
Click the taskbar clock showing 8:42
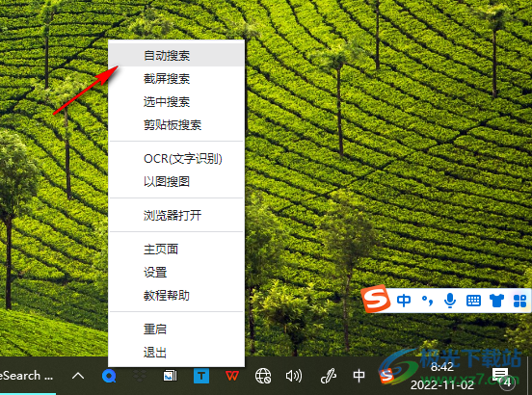[x=442, y=367]
